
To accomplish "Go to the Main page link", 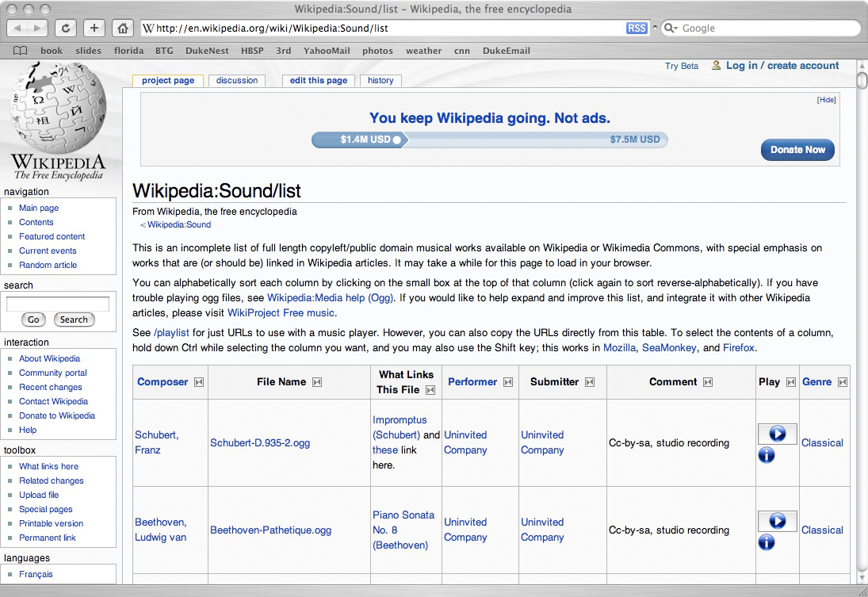I will pos(39,208).
